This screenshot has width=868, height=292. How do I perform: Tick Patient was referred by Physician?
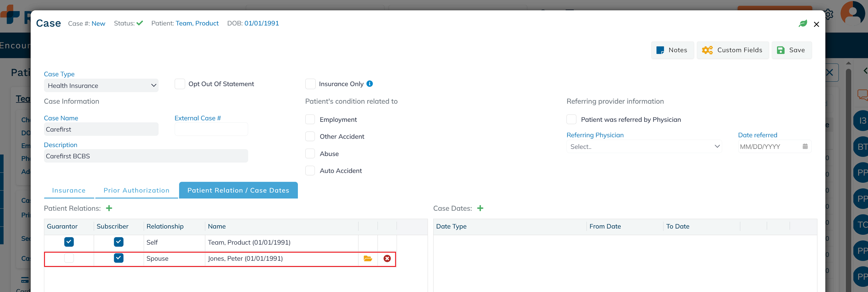[x=572, y=120]
